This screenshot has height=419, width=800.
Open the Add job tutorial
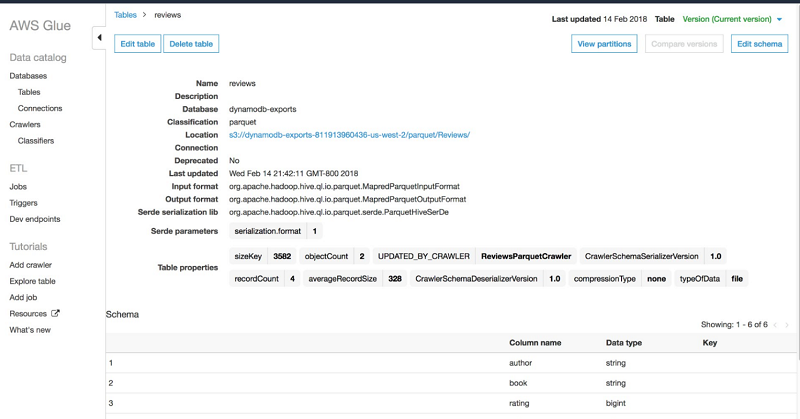[23, 298]
